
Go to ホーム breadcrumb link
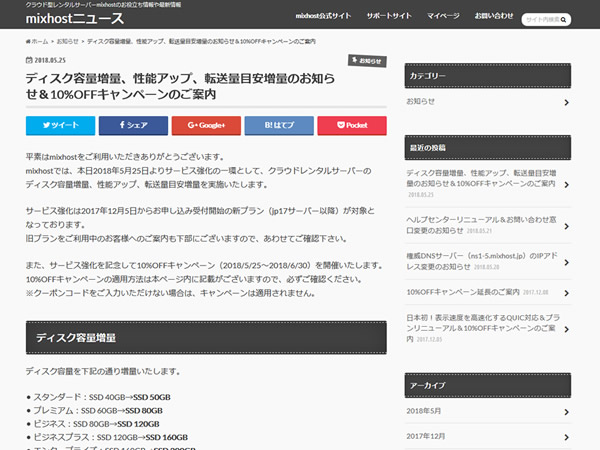pyautogui.click(x=40, y=41)
